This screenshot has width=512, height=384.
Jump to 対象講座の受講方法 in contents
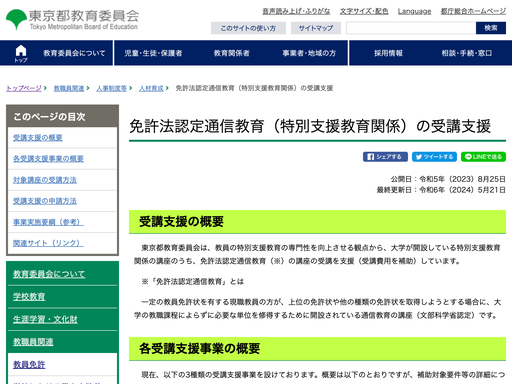(45, 180)
